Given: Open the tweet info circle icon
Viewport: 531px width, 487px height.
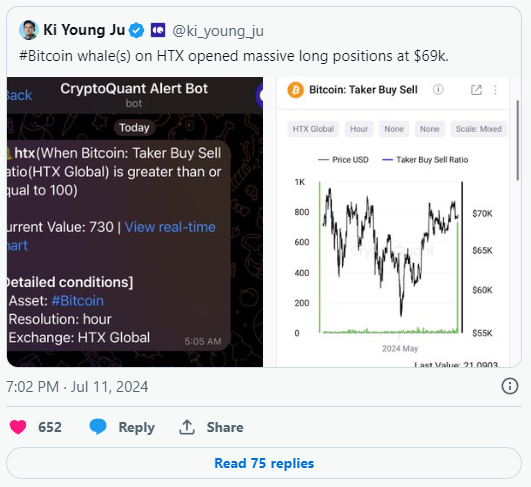Looking at the screenshot, I should point(510,386).
